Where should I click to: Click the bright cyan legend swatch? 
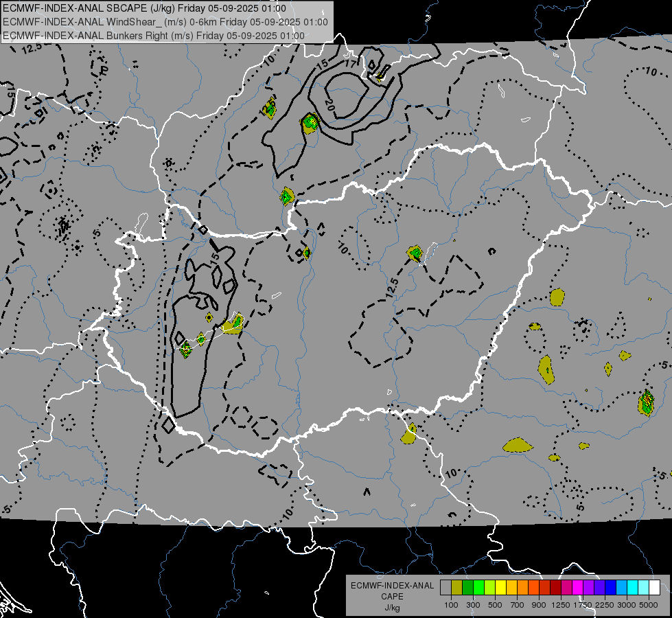pyautogui.click(x=633, y=587)
